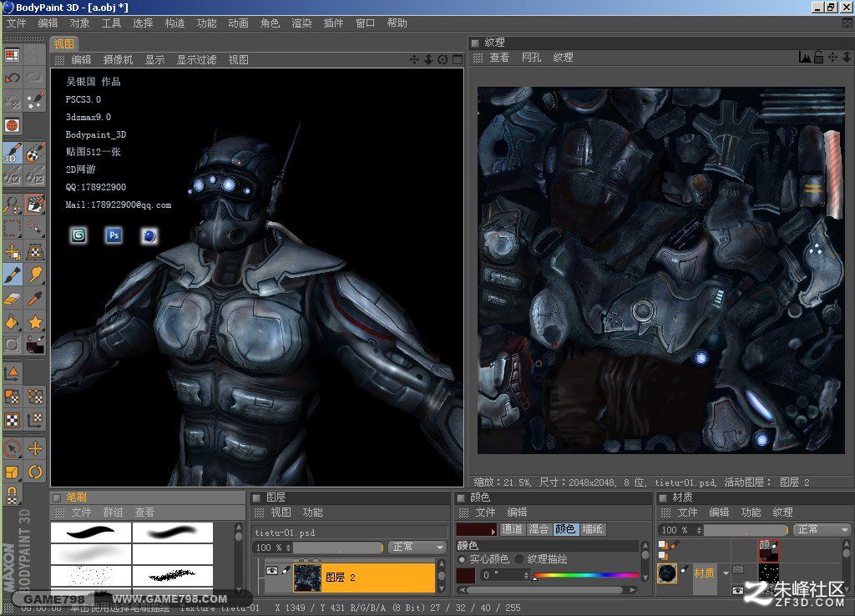The width and height of the screenshot is (855, 616).
Task: Select the UV polygon edit mode icon
Action: (12, 396)
